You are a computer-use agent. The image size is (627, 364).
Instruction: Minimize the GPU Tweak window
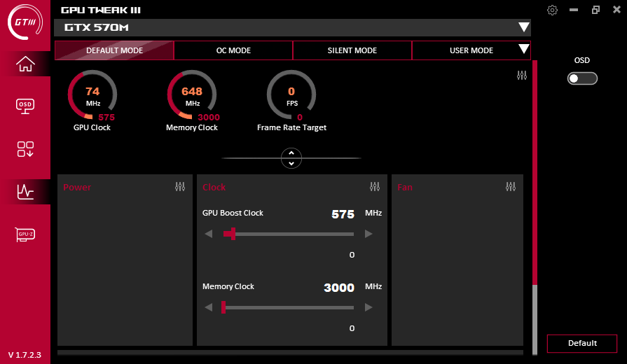(x=574, y=10)
